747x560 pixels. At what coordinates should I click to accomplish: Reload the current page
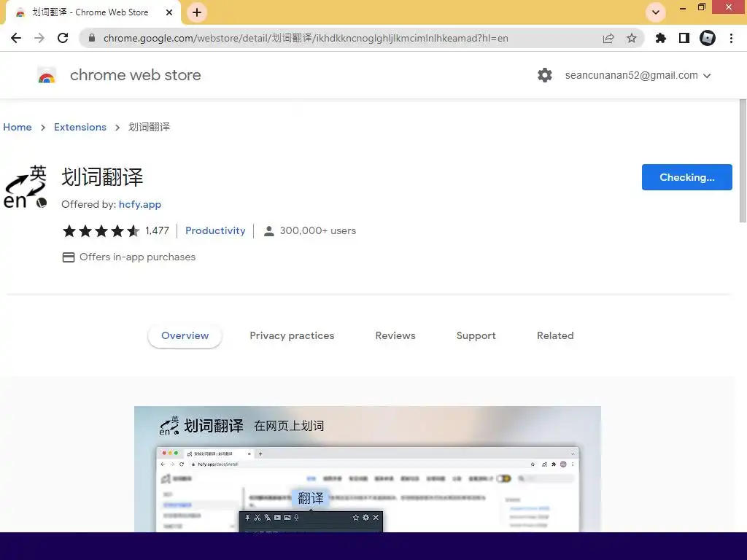[x=63, y=38]
